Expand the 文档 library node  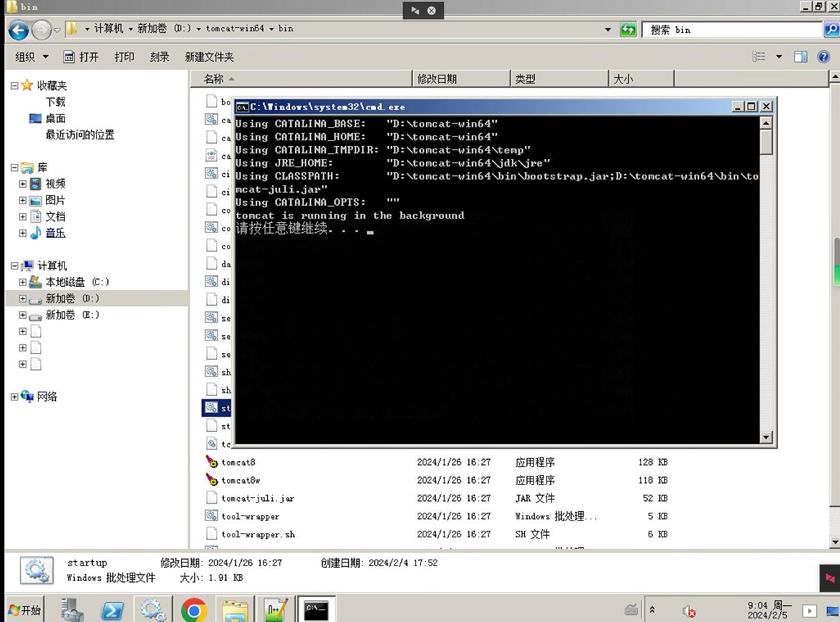pyautogui.click(x=22, y=216)
